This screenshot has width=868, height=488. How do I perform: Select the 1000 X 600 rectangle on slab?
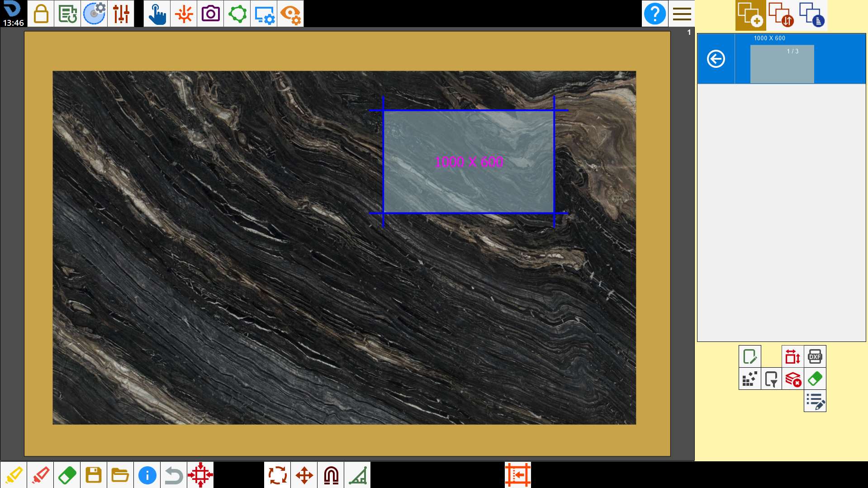[x=468, y=161]
